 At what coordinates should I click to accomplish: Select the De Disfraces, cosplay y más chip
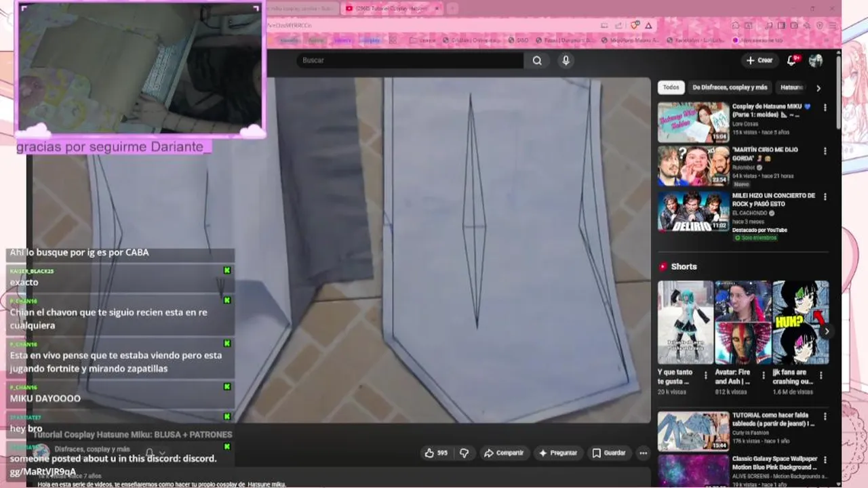pyautogui.click(x=730, y=87)
